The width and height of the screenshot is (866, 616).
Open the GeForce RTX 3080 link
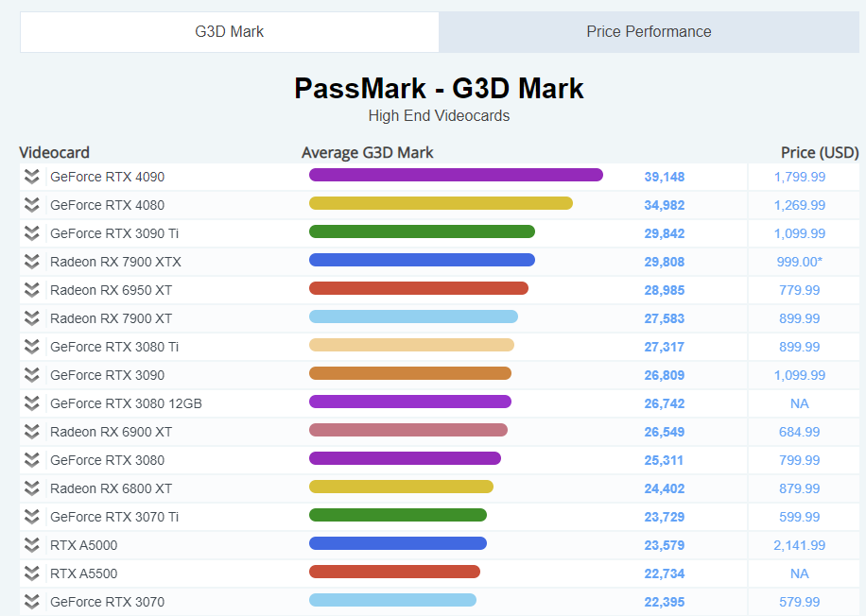[107, 460]
